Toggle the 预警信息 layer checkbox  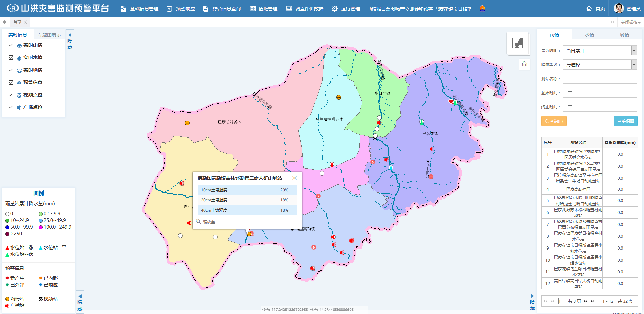(x=11, y=83)
